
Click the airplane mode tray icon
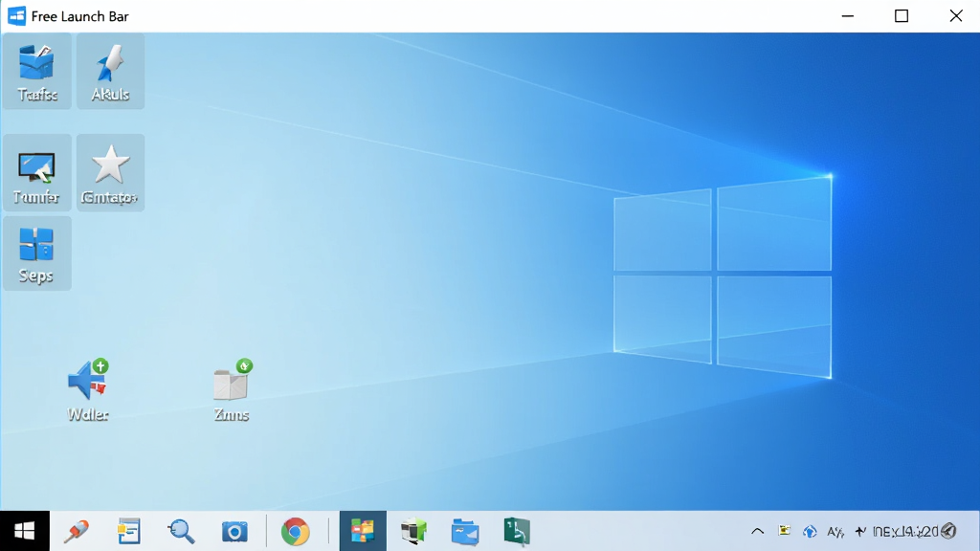(x=860, y=532)
